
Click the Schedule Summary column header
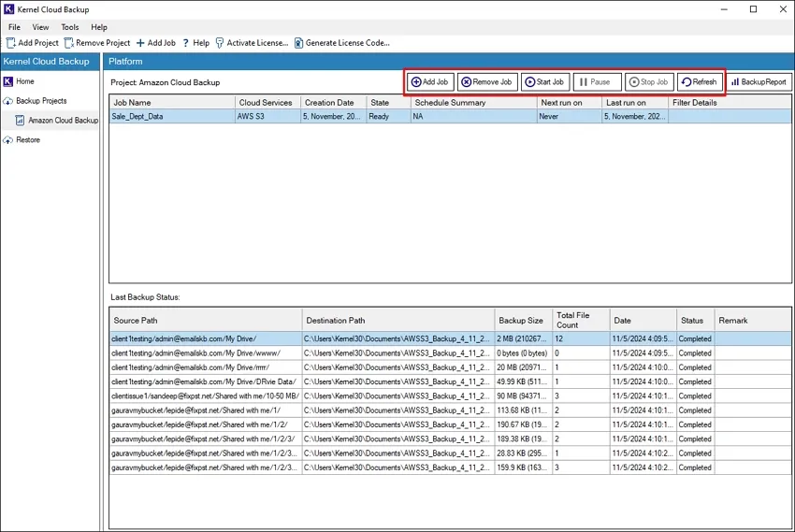[474, 102]
